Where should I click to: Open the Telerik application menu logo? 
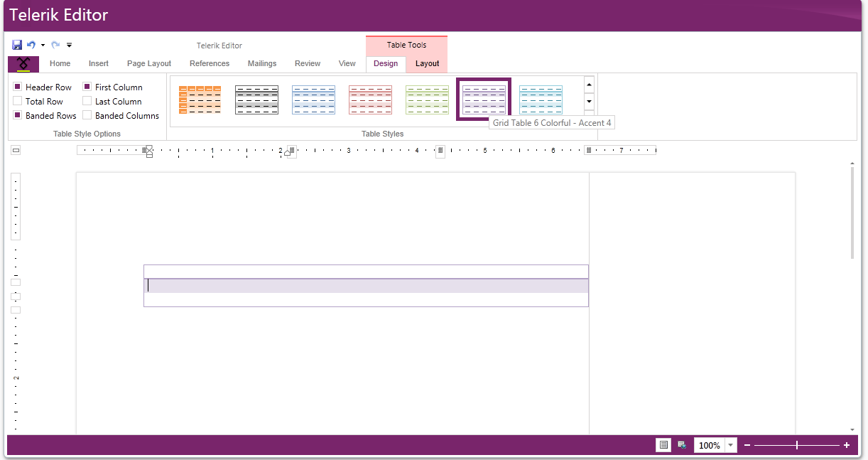click(x=23, y=64)
